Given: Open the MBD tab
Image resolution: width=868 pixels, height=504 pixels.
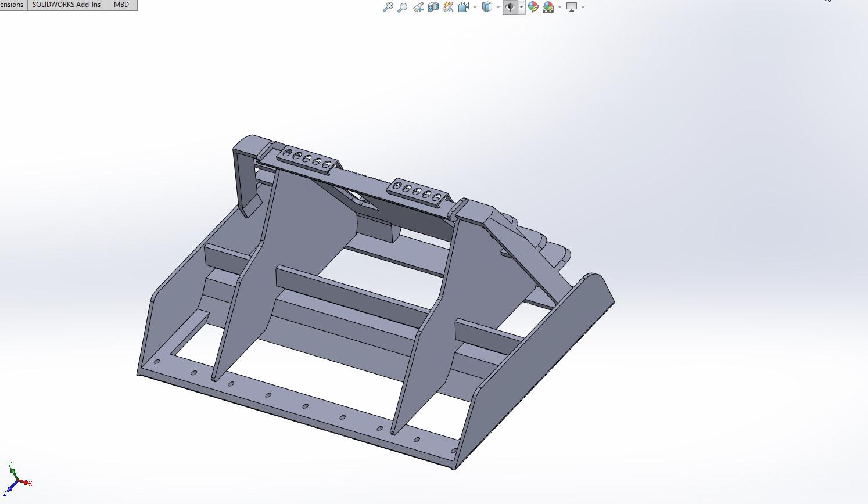Looking at the screenshot, I should 121,5.
